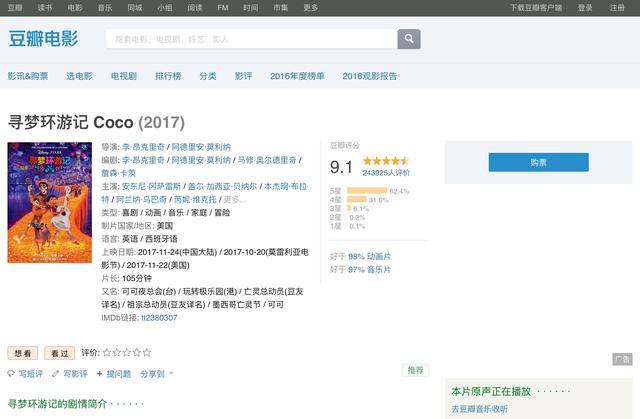Click the 登录 link
The image size is (640, 419).
[x=585, y=7]
